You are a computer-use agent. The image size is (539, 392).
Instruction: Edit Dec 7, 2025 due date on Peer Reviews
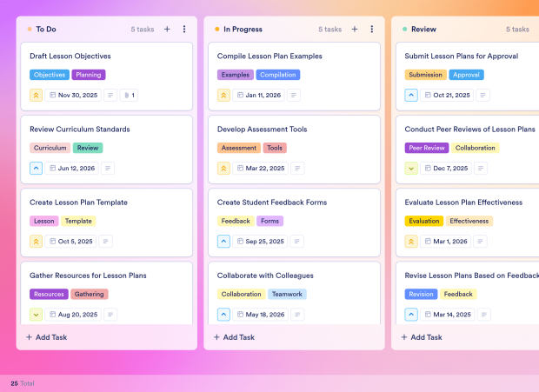pos(446,169)
